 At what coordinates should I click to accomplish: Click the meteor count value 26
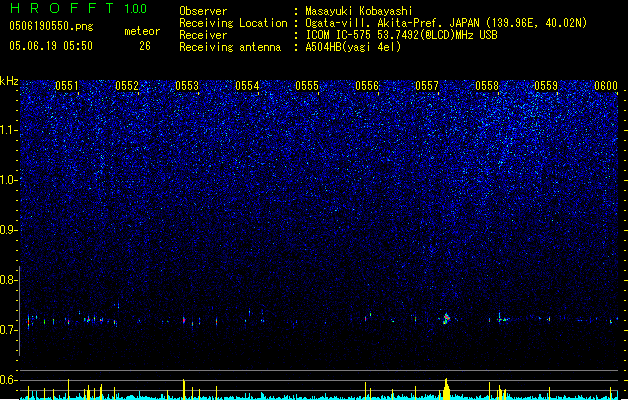(x=145, y=46)
